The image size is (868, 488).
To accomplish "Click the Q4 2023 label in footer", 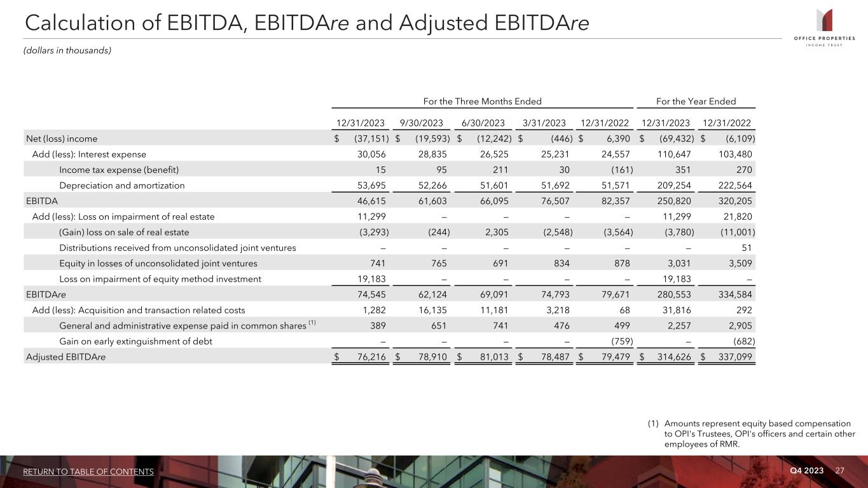I will 806,470.
